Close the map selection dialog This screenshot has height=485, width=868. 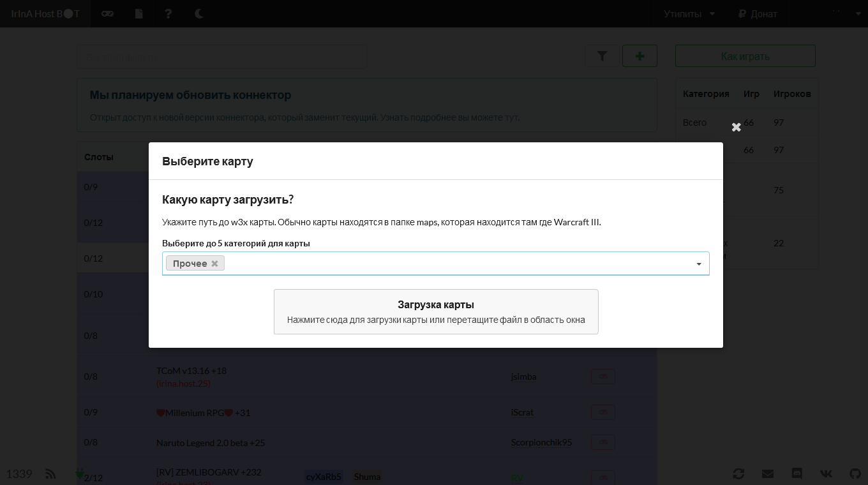736,127
